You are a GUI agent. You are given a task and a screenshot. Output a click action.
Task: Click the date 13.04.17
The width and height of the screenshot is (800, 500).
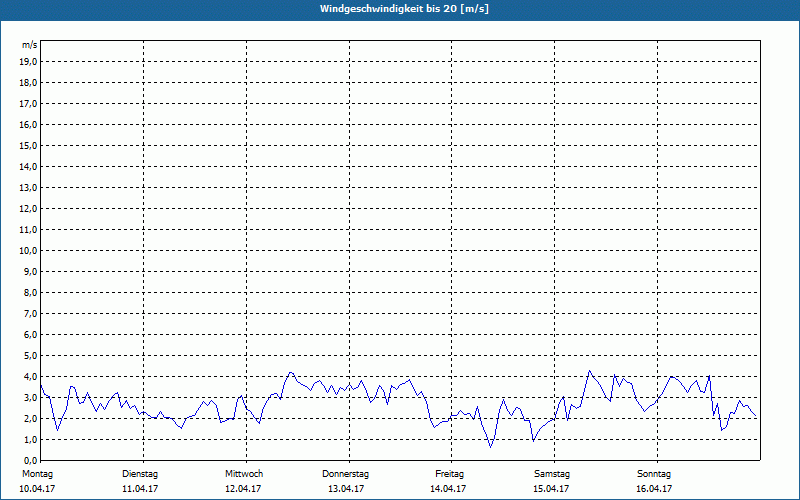coord(346,489)
